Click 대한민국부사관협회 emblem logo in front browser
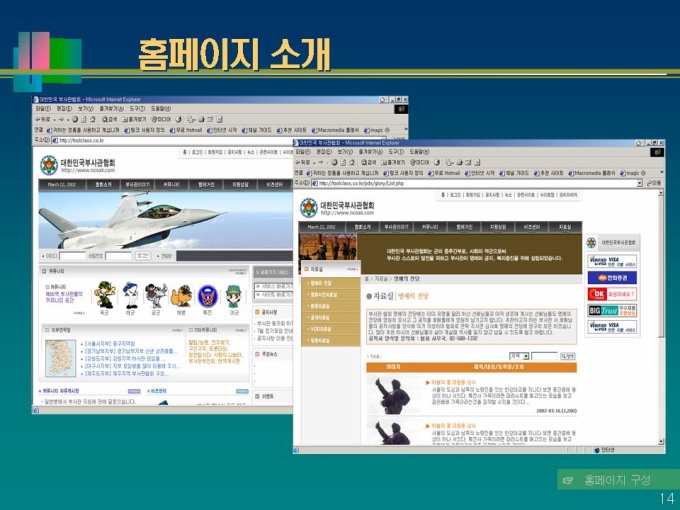This screenshot has width=680, height=510. tap(308, 208)
